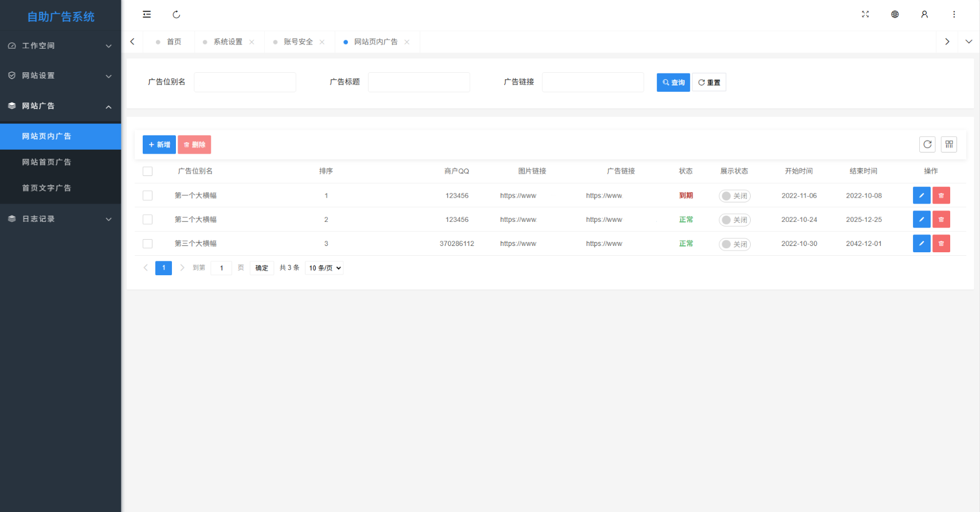Check the 第二个大横幅 row checkbox
The height and width of the screenshot is (512, 980).
point(147,220)
